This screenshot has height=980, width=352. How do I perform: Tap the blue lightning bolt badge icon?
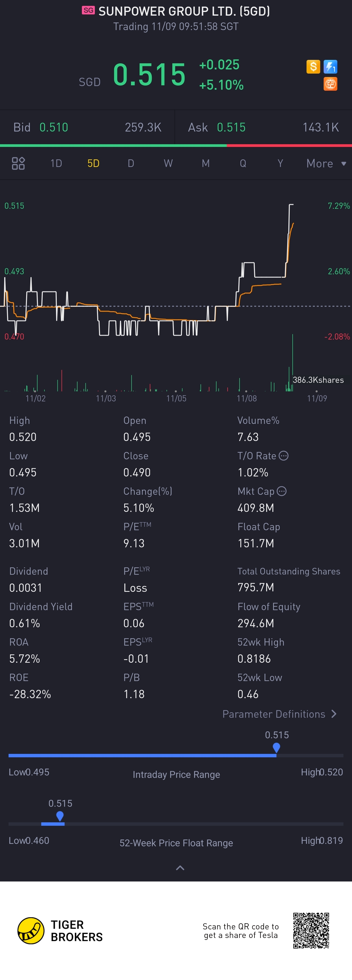tap(330, 66)
